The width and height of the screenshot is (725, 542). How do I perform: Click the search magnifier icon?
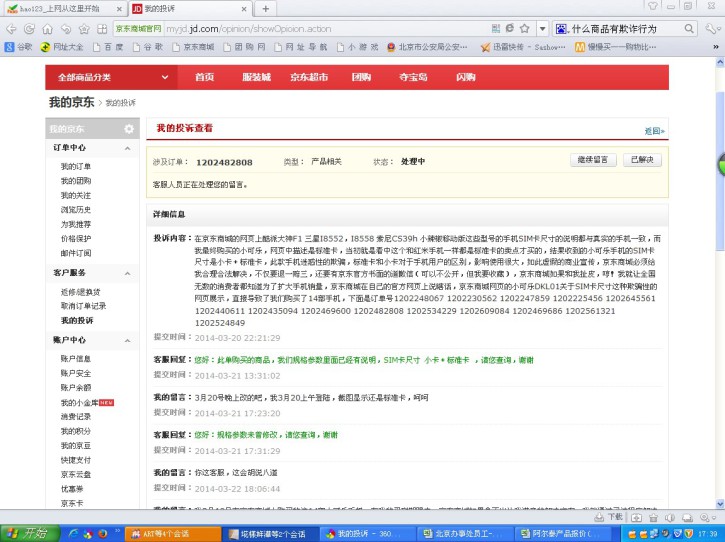pos(689,29)
